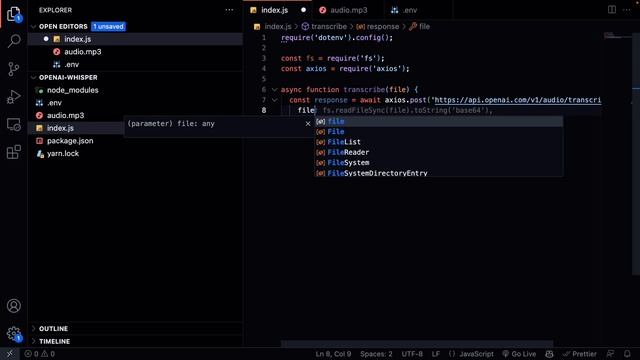Click index.js breadcrumb
The width and height of the screenshot is (640, 360).
[x=278, y=27]
